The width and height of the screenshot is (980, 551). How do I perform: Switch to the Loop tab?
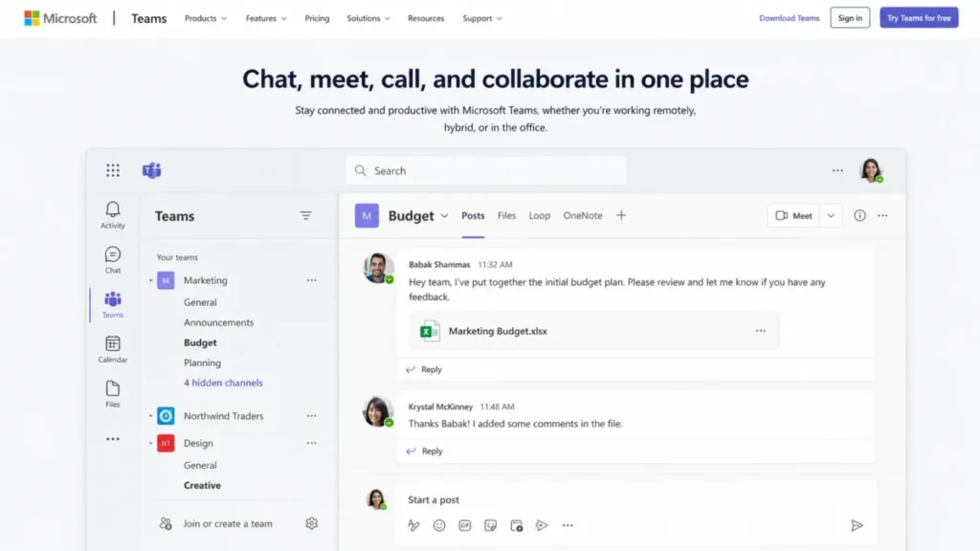[540, 215]
